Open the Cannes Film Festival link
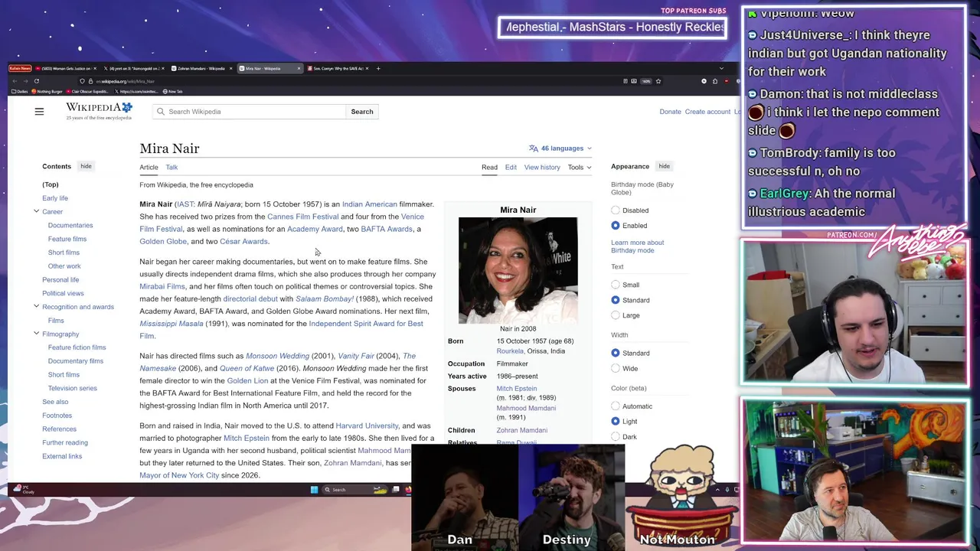Viewport: 980px width, 551px height. [x=302, y=217]
